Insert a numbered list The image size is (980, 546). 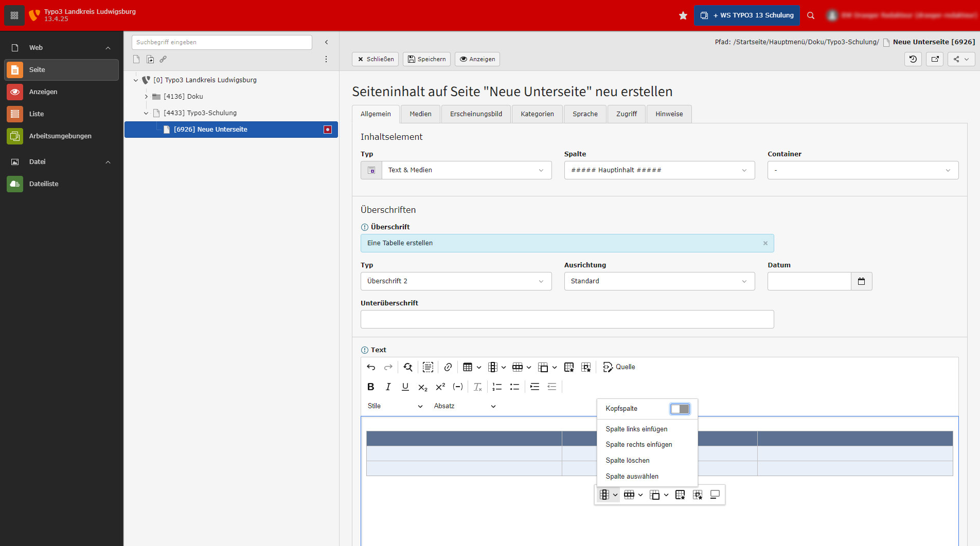click(x=497, y=387)
